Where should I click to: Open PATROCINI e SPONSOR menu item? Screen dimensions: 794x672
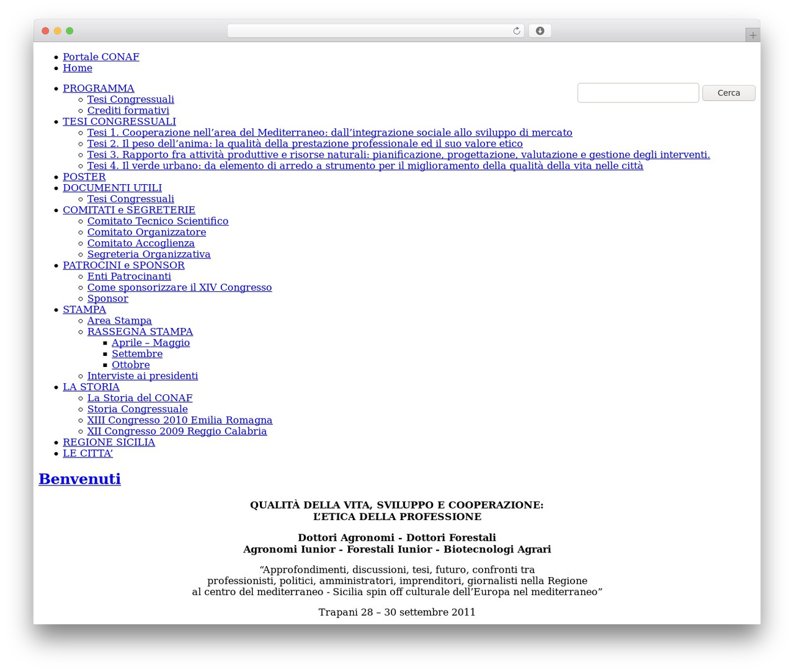coord(123,265)
